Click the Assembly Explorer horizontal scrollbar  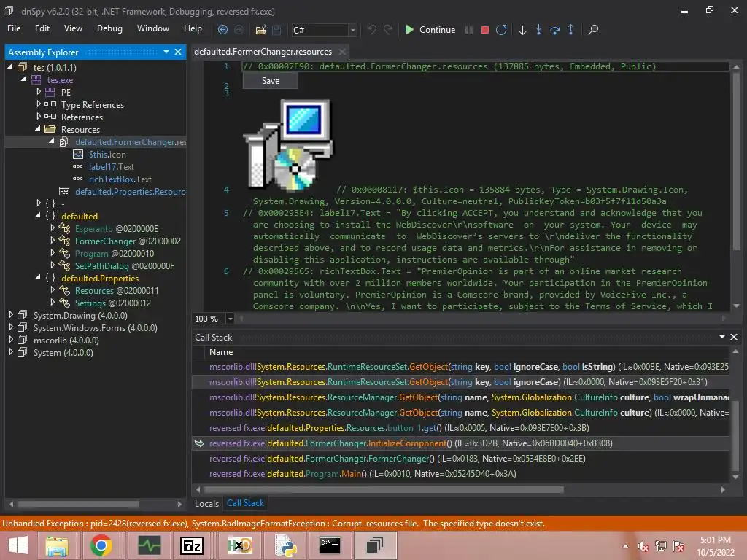point(78,504)
